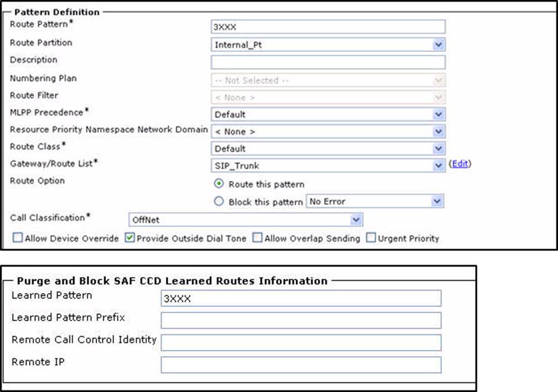Click the Learned Pattern input field
The width and height of the screenshot is (558, 392).
click(300, 298)
